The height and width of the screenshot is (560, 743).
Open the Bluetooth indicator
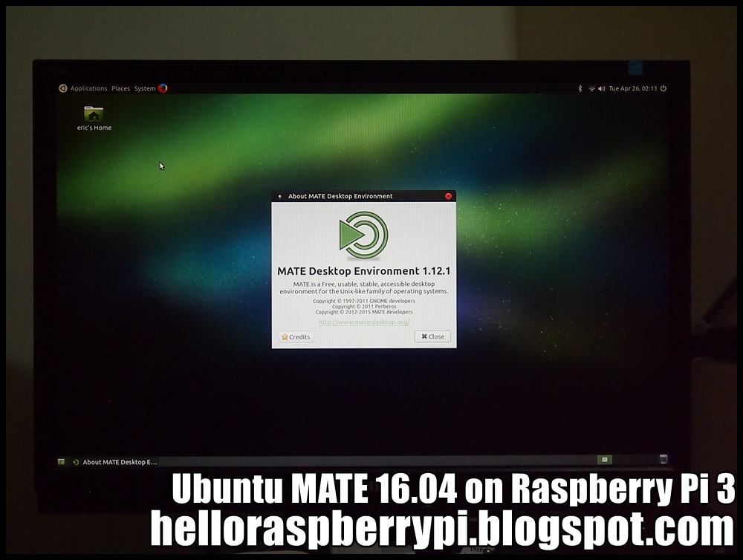click(580, 88)
